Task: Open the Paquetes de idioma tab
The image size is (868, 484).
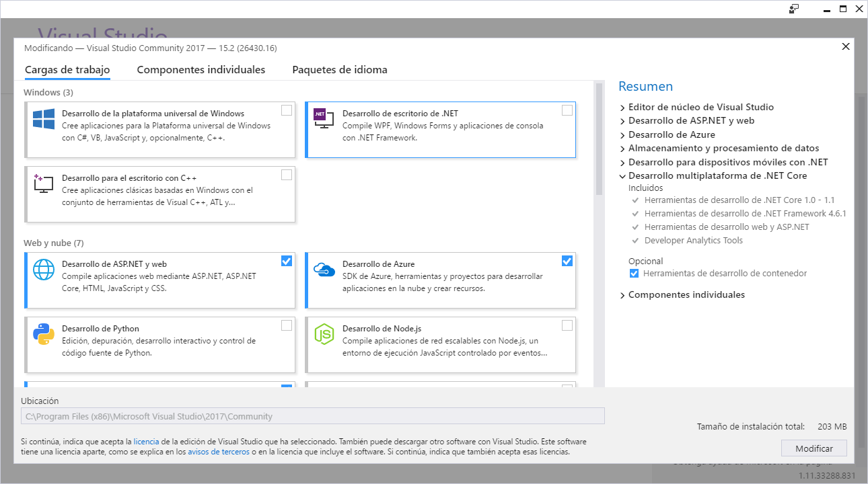Action: point(340,70)
